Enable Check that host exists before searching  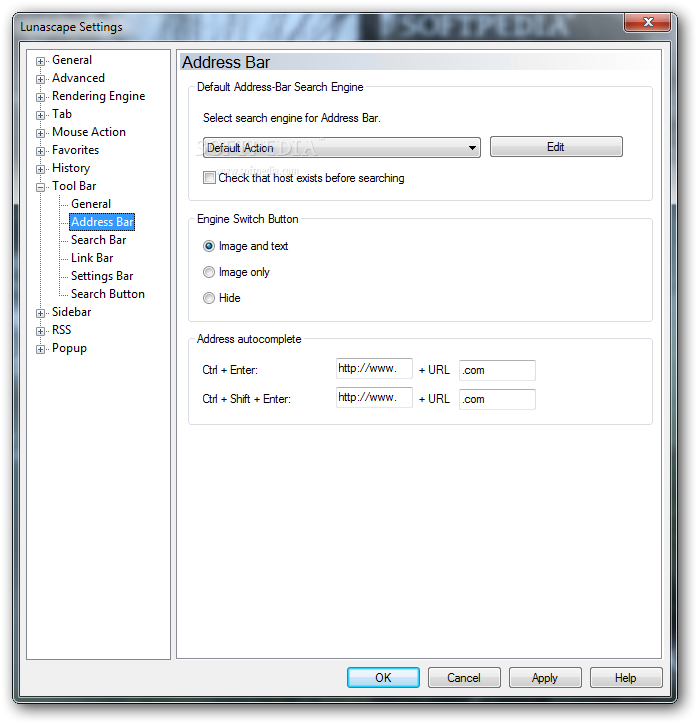click(x=209, y=178)
